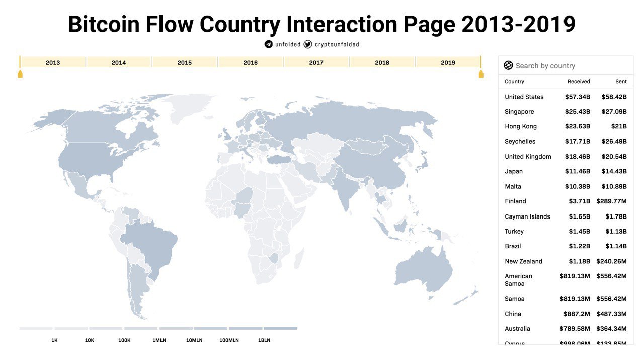644x362 pixels.
Task: Select the Japan row
Action: point(566,171)
